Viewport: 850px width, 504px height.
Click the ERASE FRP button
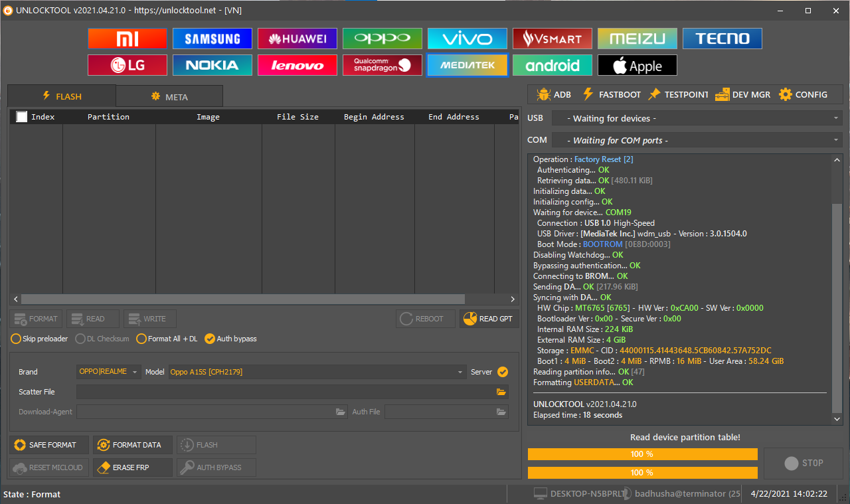point(133,467)
